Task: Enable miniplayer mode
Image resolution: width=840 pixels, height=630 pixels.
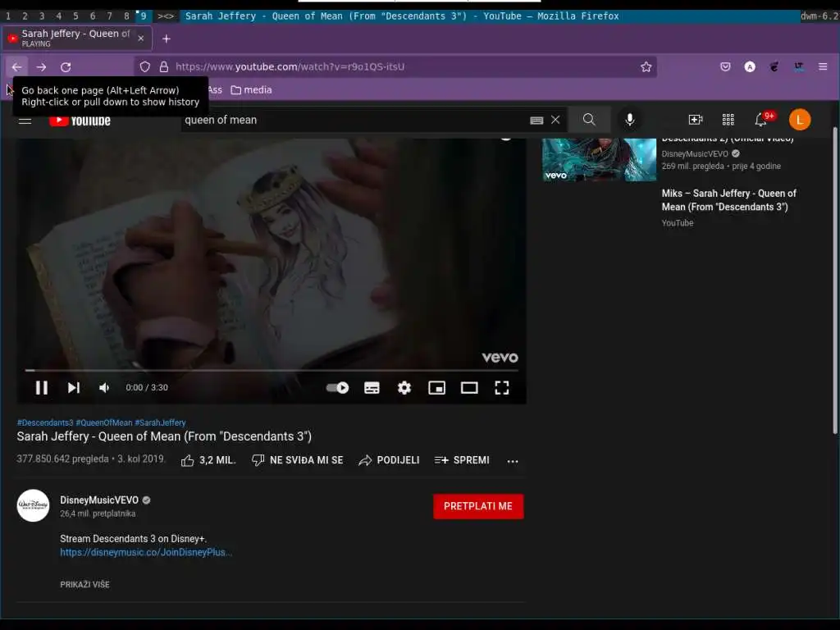Action: tap(436, 387)
